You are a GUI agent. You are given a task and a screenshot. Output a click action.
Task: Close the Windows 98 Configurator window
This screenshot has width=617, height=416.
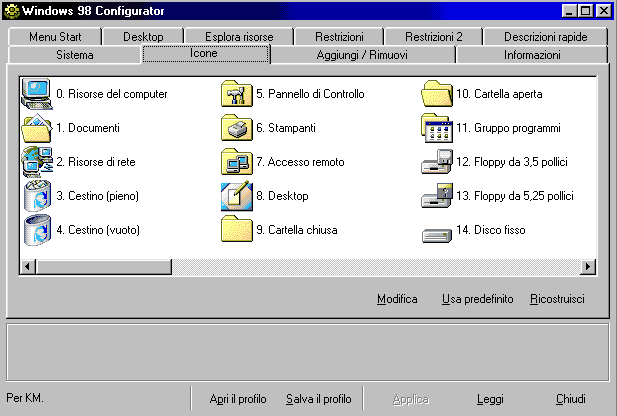coord(604,11)
